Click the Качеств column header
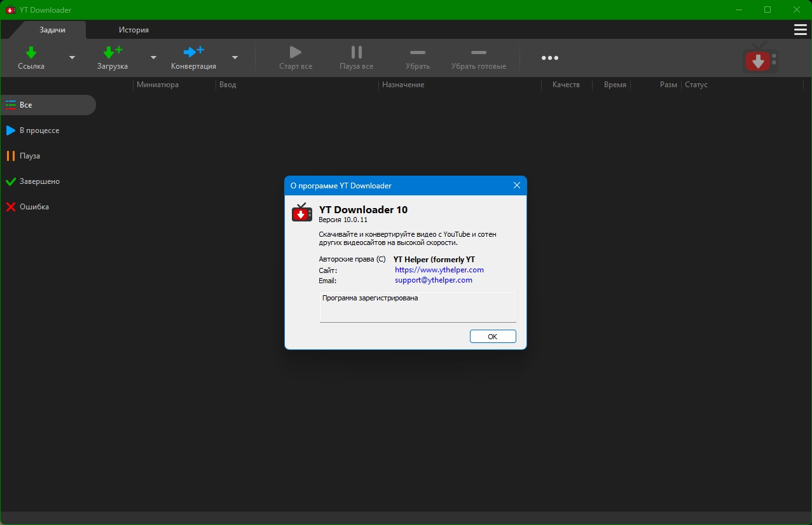This screenshot has height=525, width=812. click(567, 85)
